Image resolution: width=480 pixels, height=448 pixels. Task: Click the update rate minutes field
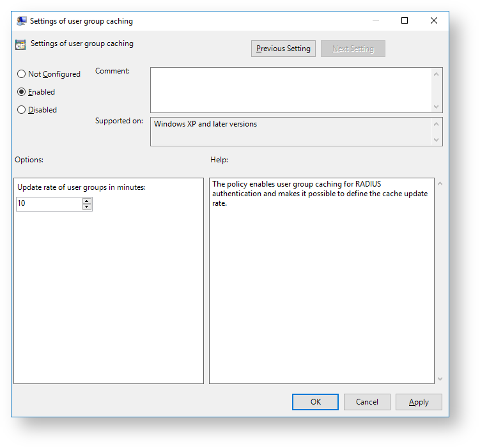(x=49, y=204)
